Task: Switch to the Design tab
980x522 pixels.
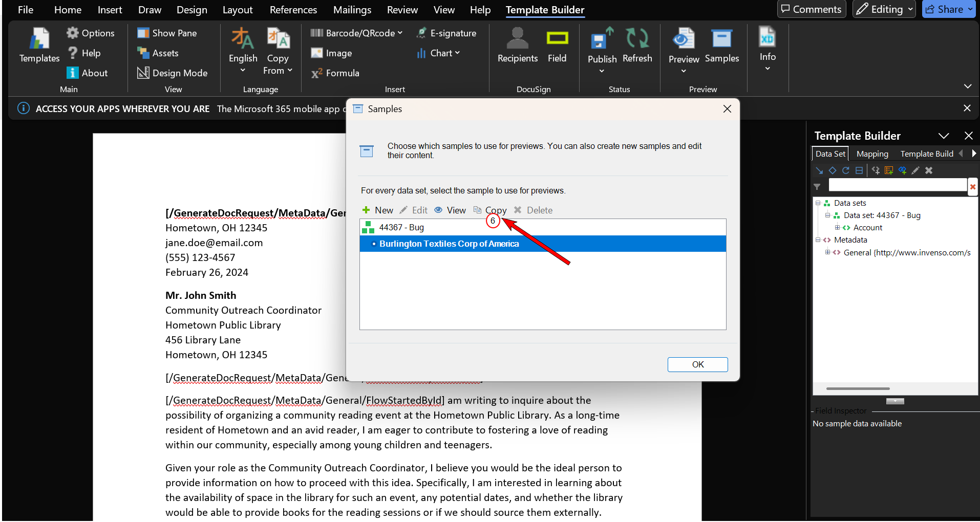Action: click(192, 10)
